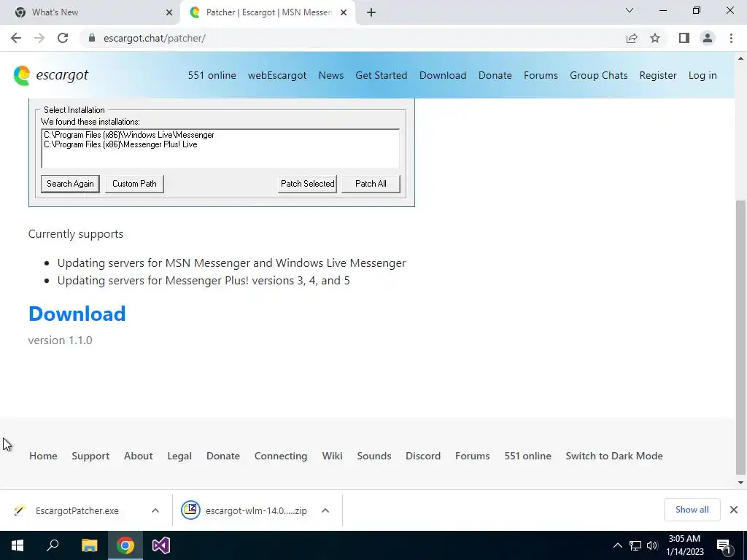Open footer About link

(x=138, y=456)
